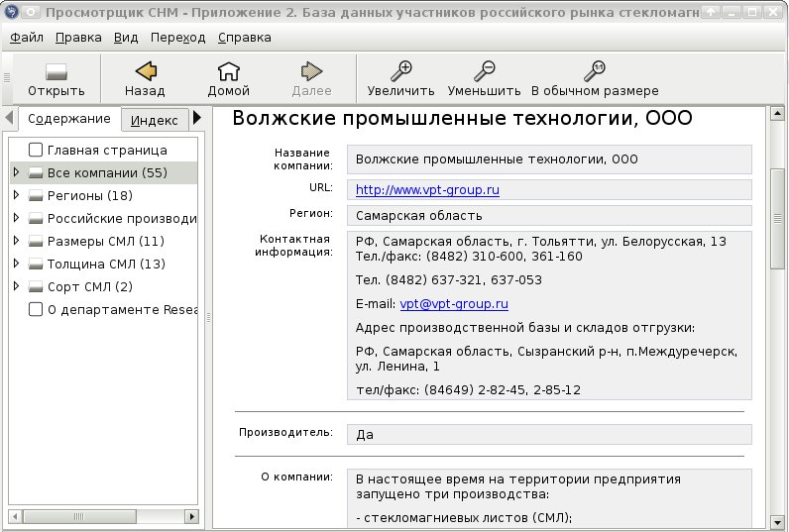
Task: Click the vertical scrollbar thumb of the content pane
Action: point(777,219)
